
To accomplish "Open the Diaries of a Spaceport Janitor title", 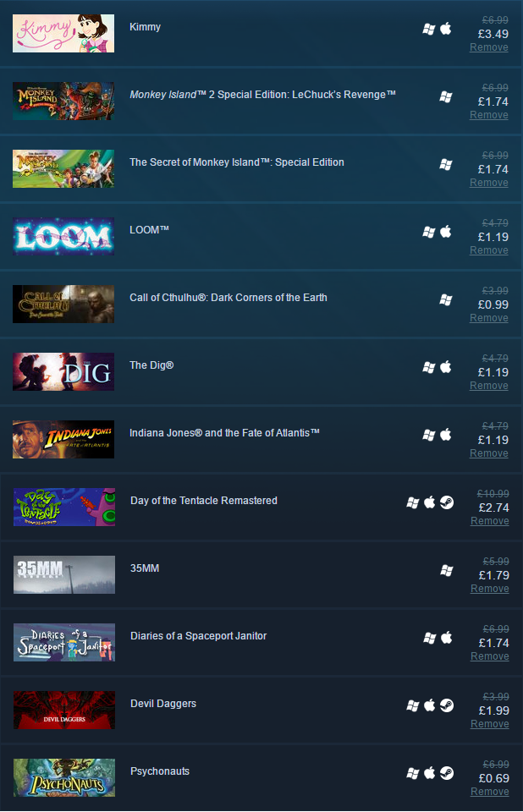I will point(199,636).
